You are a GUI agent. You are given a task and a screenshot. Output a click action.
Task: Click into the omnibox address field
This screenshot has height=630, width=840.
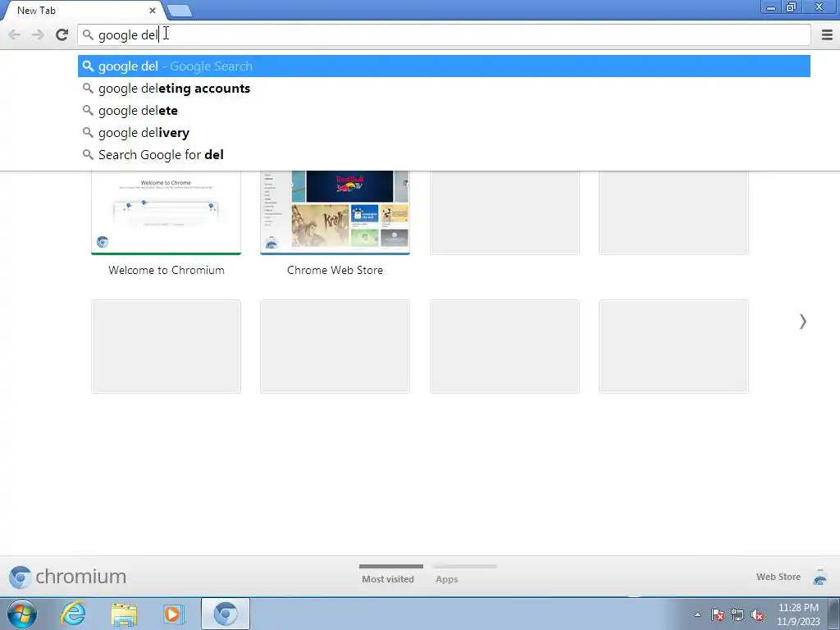[x=444, y=34]
